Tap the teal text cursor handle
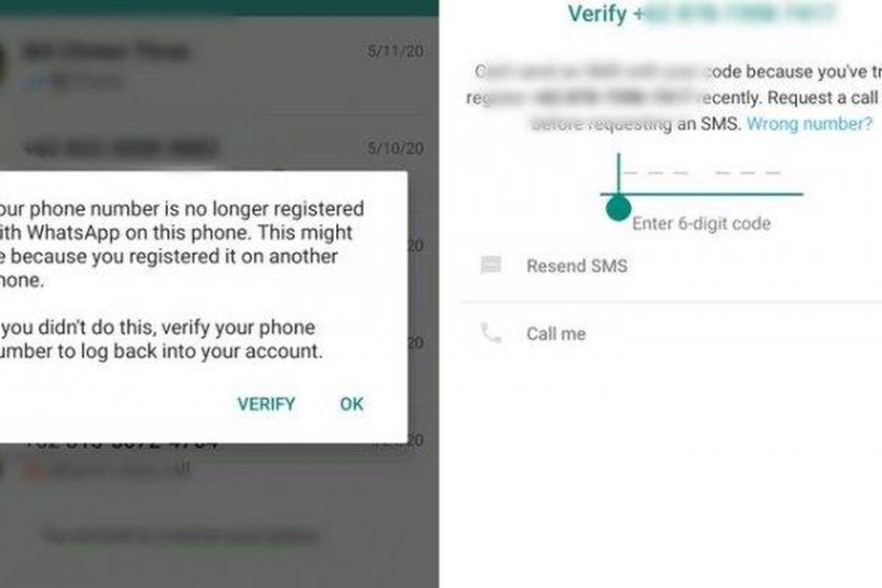This screenshot has height=588, width=882. 618,208
